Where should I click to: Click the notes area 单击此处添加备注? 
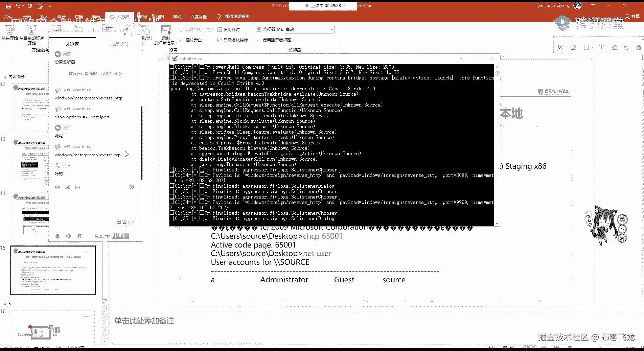pyautogui.click(x=144, y=321)
